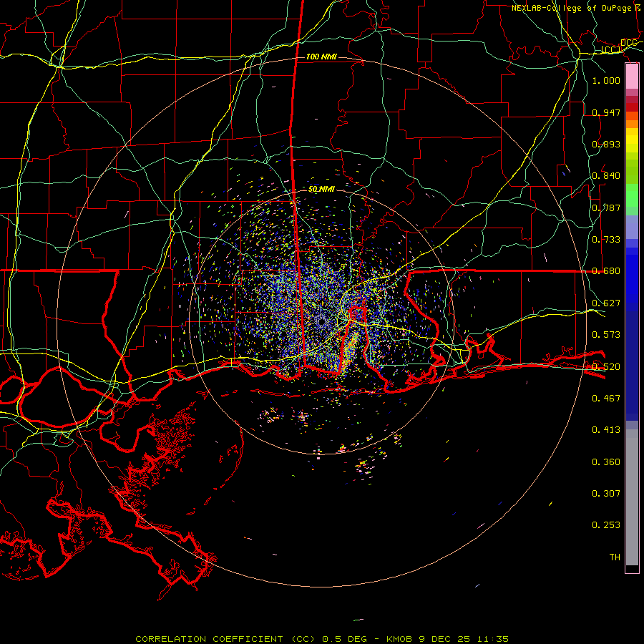Viewport: 644px width, 644px height.
Task: Select the 0.520 scale value
Action: tap(606, 366)
